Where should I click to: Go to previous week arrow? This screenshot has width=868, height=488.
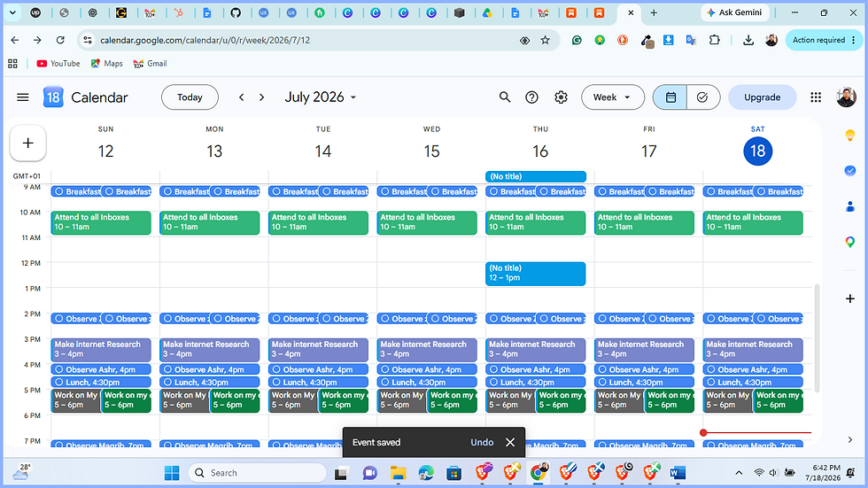(x=241, y=97)
